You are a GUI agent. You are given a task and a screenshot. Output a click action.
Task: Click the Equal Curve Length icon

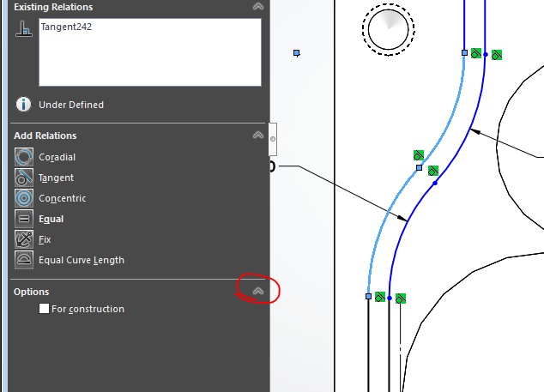(x=24, y=260)
